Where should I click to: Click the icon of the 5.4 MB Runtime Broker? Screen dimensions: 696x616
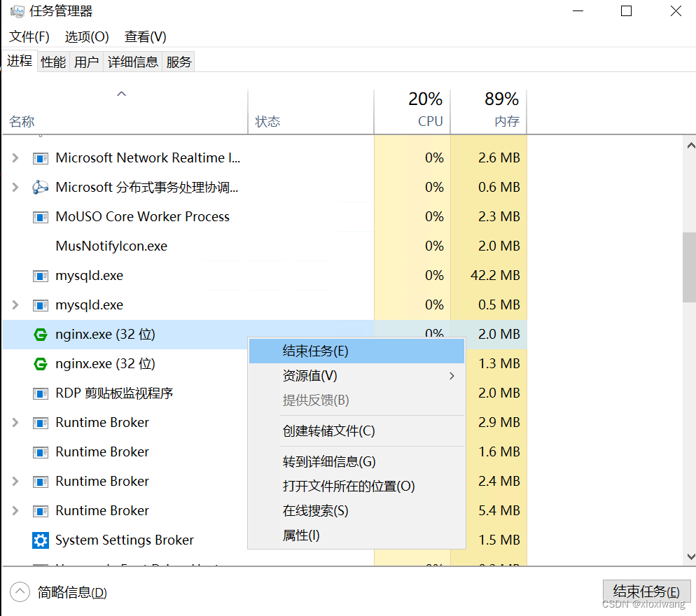41,511
